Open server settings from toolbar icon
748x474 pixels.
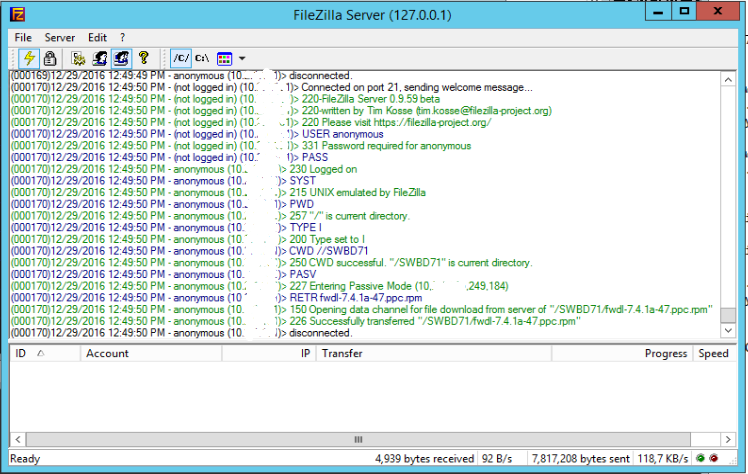pos(78,58)
